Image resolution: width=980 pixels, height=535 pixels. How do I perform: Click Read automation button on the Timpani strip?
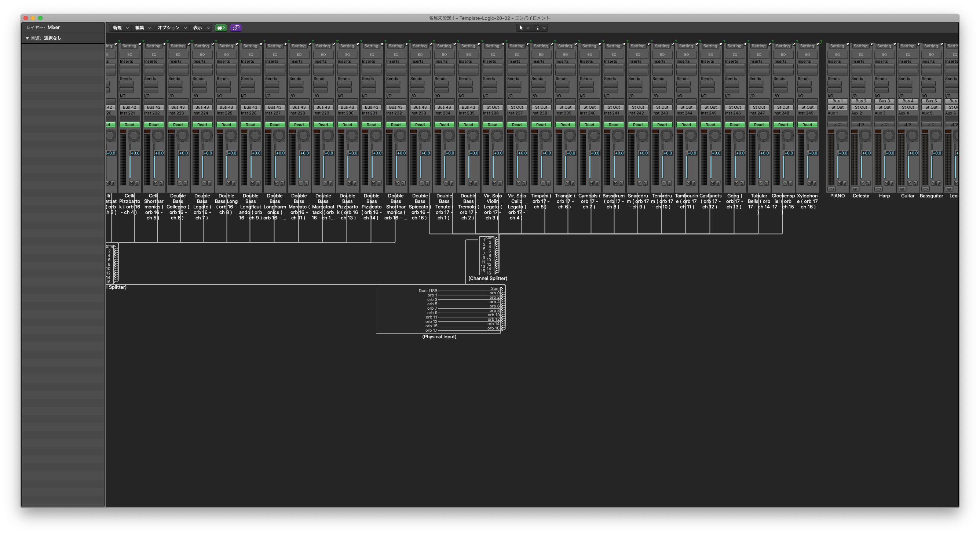(541, 125)
